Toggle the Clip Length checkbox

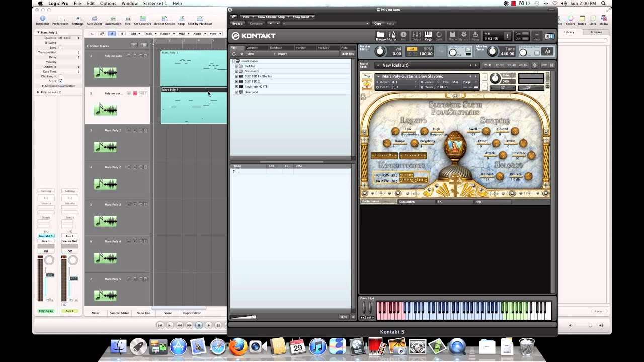(60, 76)
